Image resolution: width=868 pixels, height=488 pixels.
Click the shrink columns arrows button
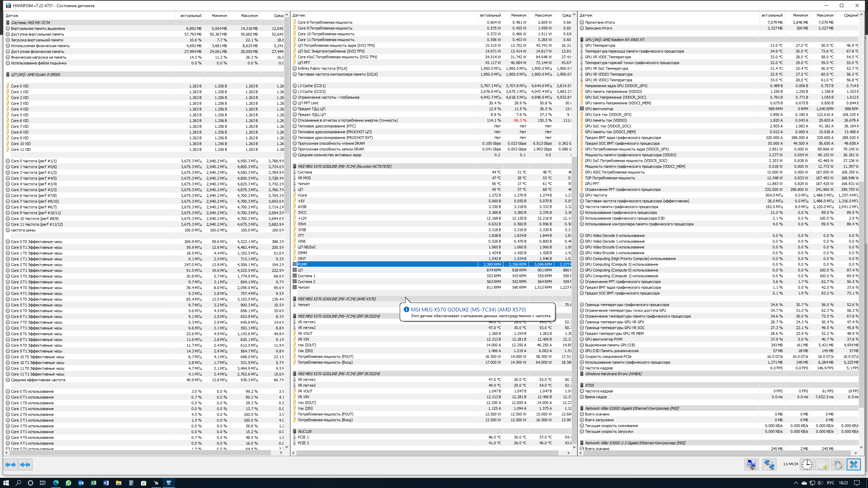[x=25, y=465]
